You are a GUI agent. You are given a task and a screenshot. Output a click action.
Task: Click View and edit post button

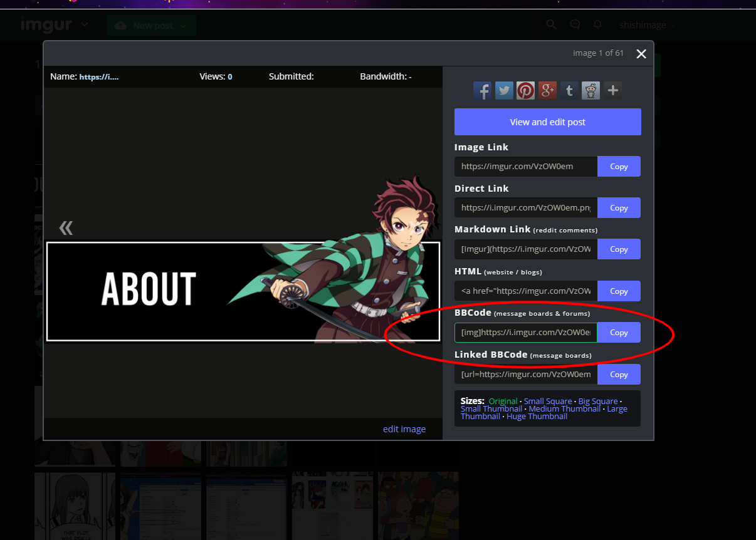pyautogui.click(x=547, y=122)
